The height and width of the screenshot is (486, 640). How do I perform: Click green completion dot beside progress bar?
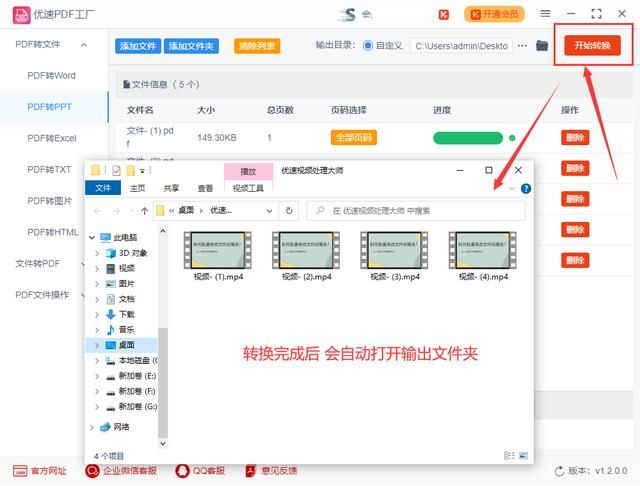pyautogui.click(x=512, y=138)
